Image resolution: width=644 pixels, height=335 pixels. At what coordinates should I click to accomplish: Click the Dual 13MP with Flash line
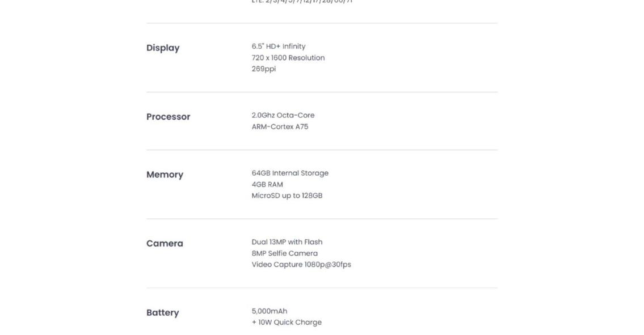(287, 242)
